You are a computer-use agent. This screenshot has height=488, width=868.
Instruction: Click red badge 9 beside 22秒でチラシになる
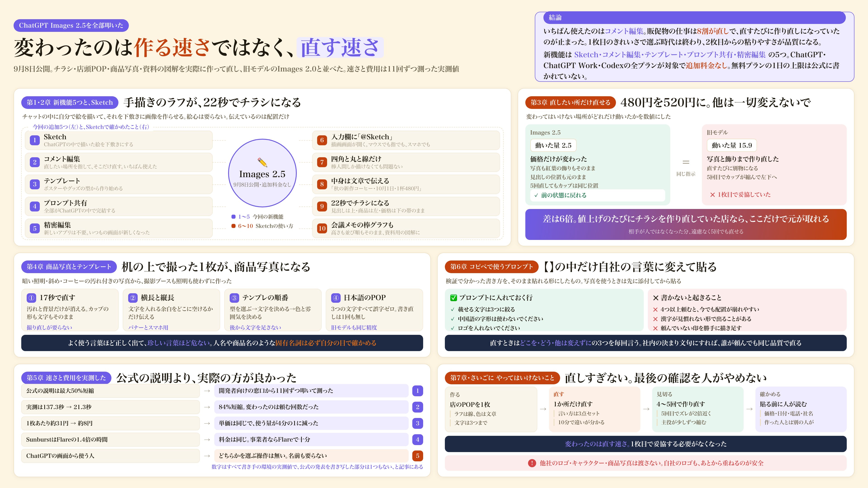pyautogui.click(x=322, y=206)
